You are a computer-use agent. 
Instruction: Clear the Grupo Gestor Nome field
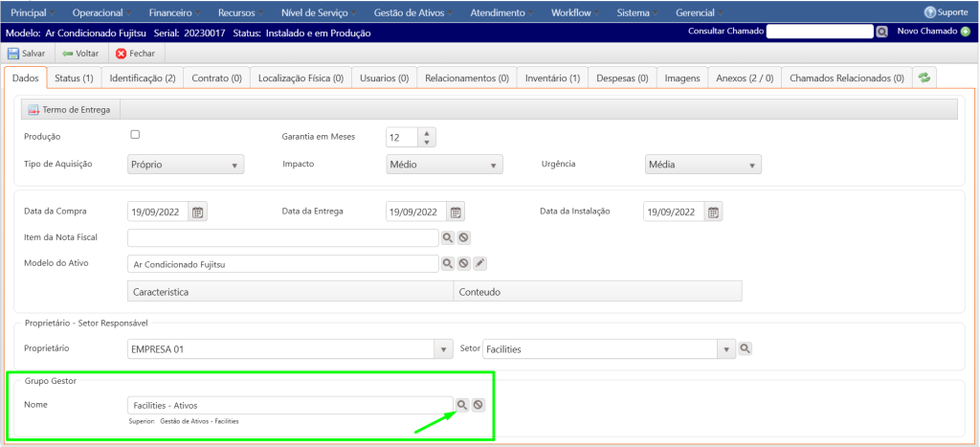click(x=479, y=405)
